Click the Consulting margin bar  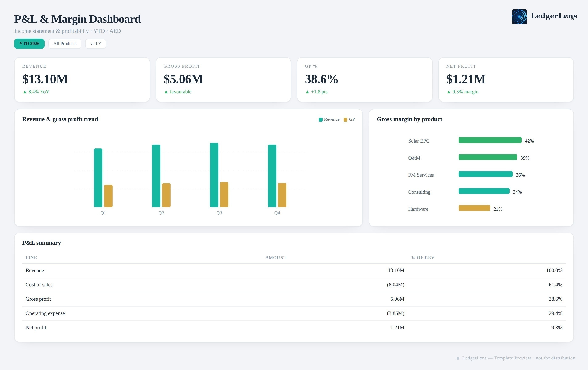click(484, 191)
